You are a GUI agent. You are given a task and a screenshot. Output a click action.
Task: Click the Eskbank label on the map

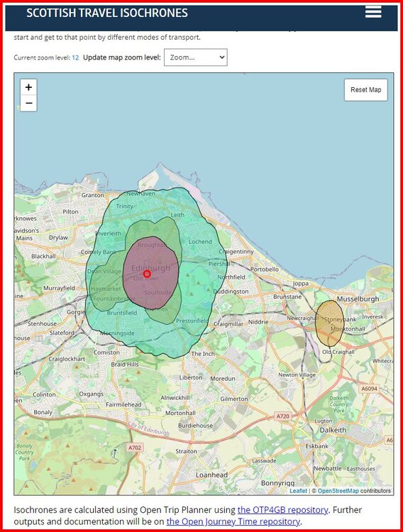pyautogui.click(x=316, y=446)
